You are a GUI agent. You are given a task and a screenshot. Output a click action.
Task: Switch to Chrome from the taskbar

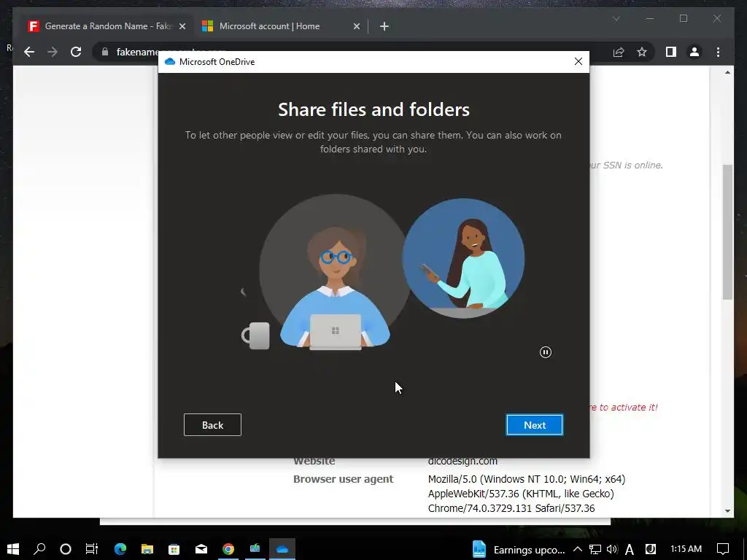tap(228, 549)
